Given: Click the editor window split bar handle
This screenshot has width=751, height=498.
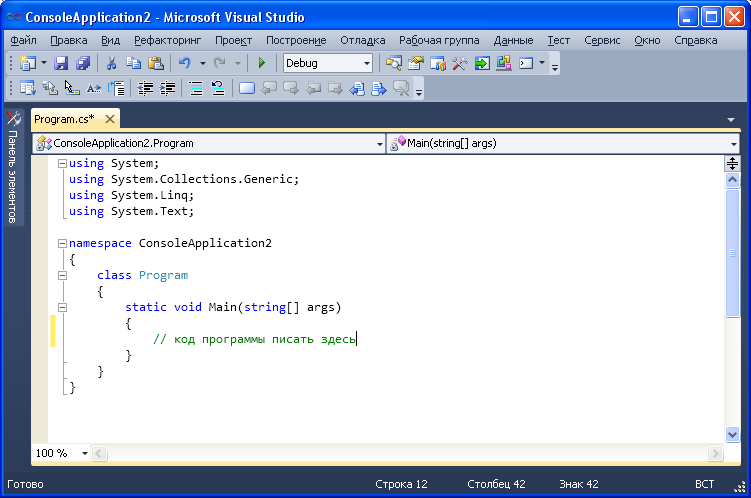Looking at the screenshot, I should tap(732, 164).
